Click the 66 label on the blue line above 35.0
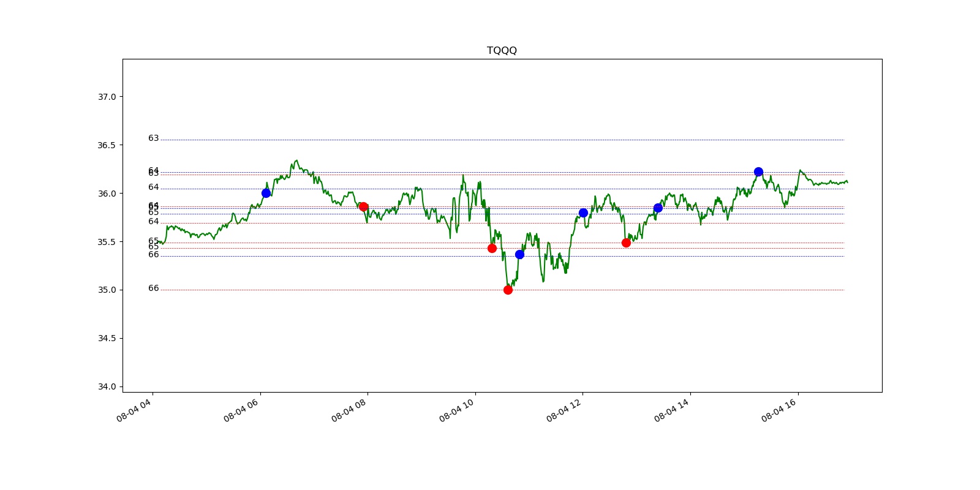Viewport: 980px width, 490px height. click(153, 254)
